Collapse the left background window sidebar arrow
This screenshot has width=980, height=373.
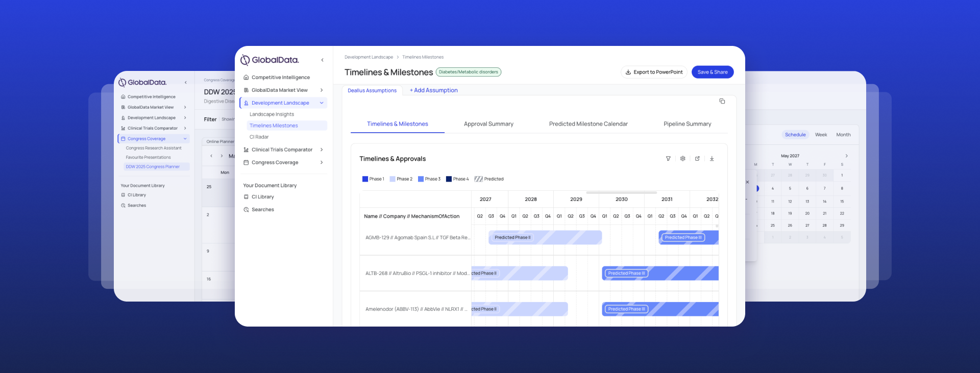(x=185, y=83)
